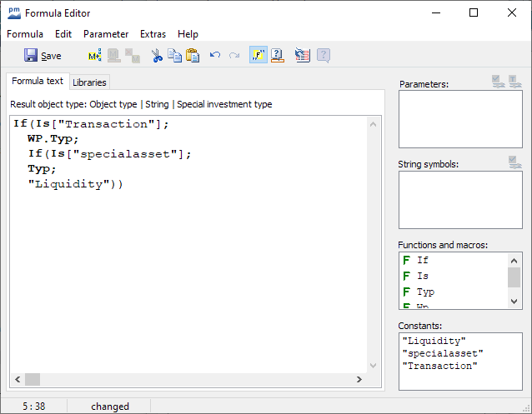The width and height of the screenshot is (532, 414).
Task: Select the If function in list
Action: point(422,260)
